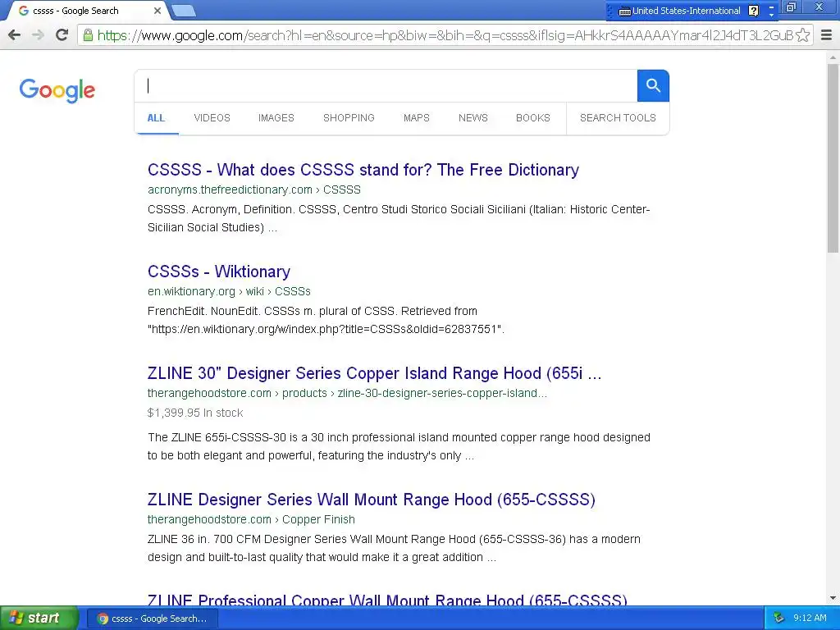The width and height of the screenshot is (840, 630).
Task: Switch to the IMAGES tab
Action: click(x=276, y=118)
